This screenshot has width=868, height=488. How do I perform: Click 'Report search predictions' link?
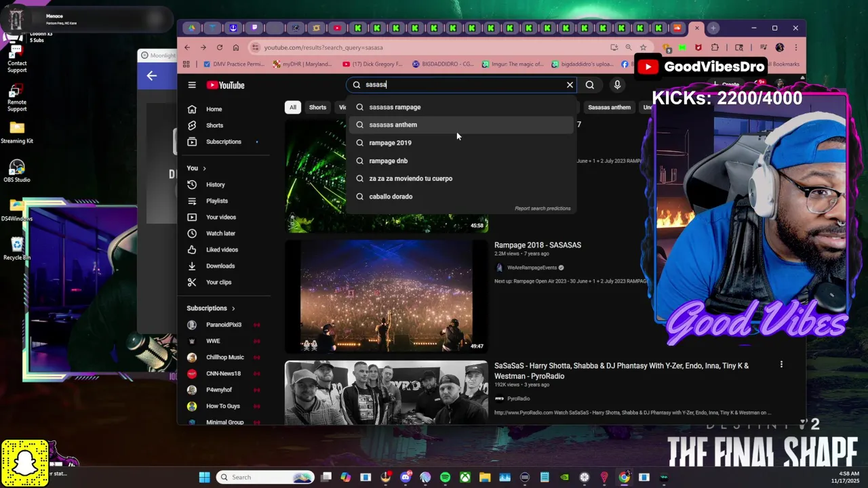[542, 208]
